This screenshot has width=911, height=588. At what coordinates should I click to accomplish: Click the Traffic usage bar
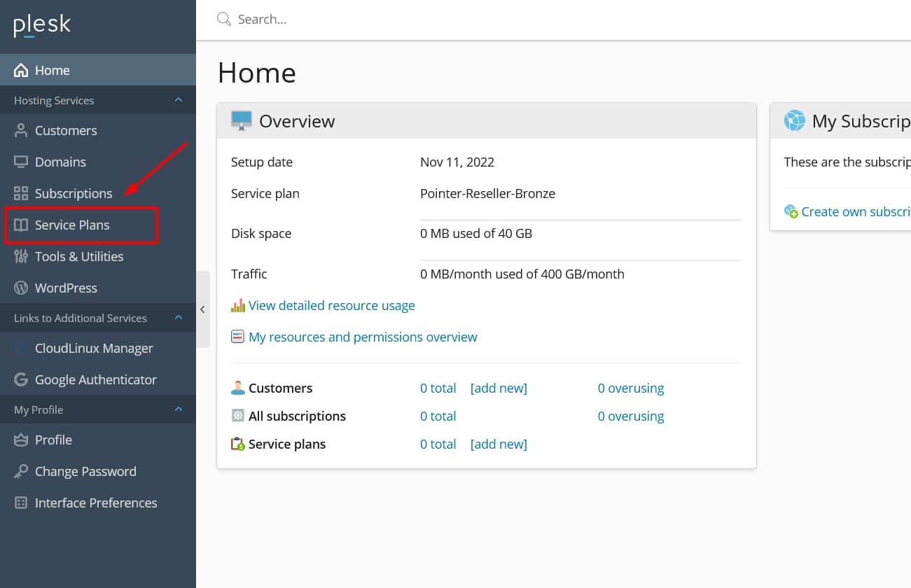[580, 260]
